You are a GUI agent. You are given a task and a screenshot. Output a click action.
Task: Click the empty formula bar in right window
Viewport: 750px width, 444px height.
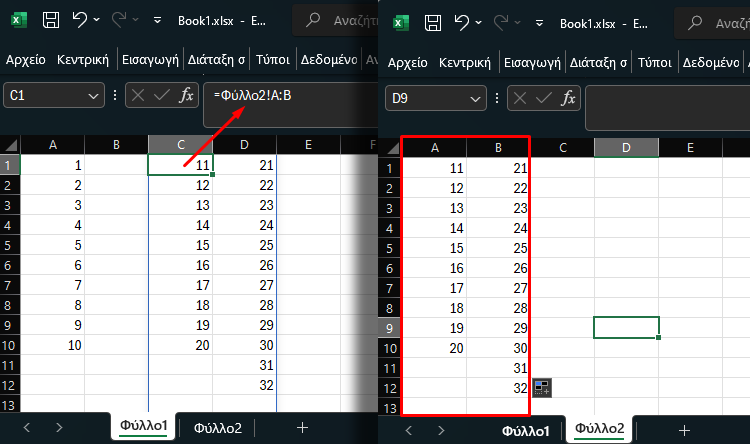point(668,108)
